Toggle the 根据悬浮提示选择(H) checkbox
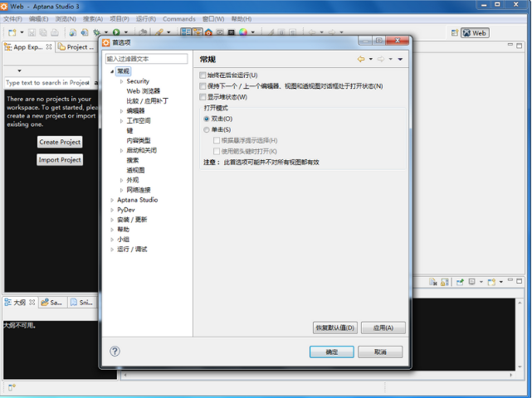 coord(217,140)
